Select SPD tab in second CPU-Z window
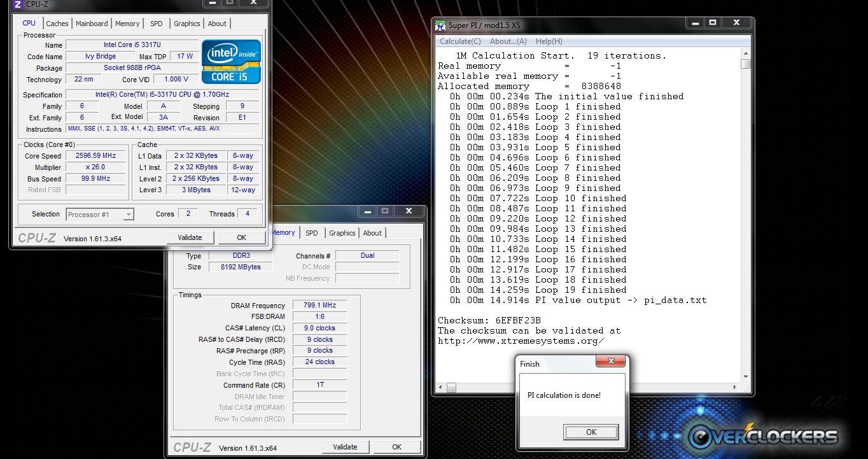 tap(312, 233)
